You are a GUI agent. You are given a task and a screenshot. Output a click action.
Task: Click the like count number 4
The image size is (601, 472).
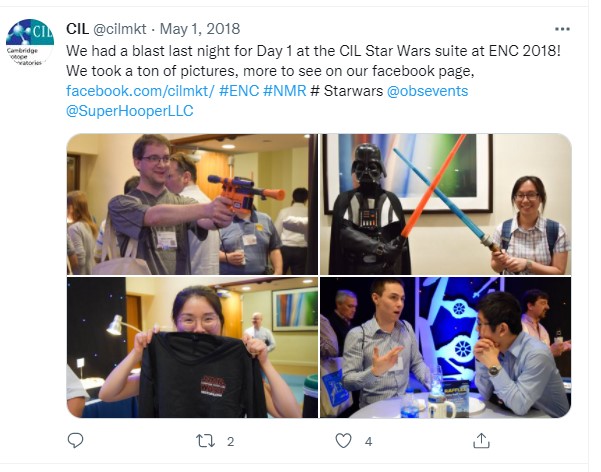pyautogui.click(x=368, y=442)
